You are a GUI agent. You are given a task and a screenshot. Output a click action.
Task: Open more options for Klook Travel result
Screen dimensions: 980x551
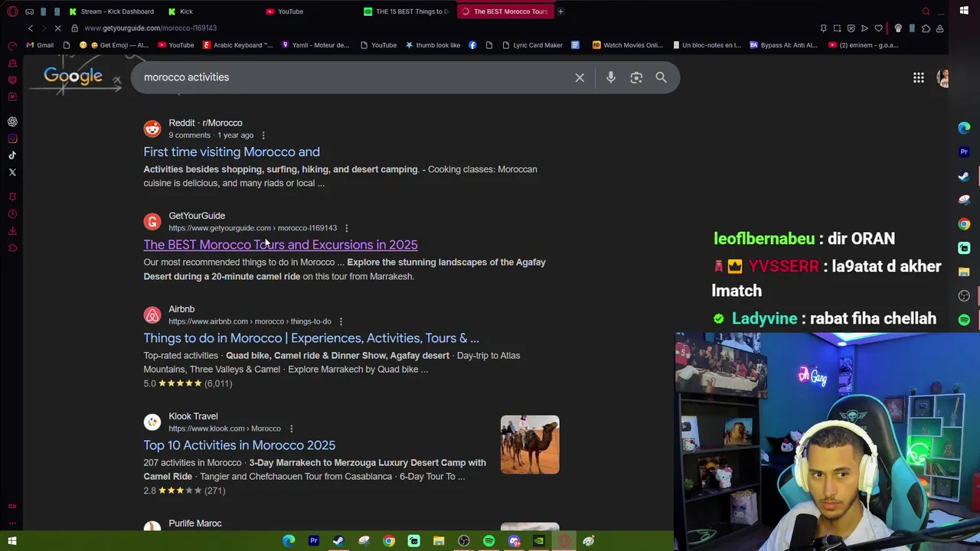(291, 429)
